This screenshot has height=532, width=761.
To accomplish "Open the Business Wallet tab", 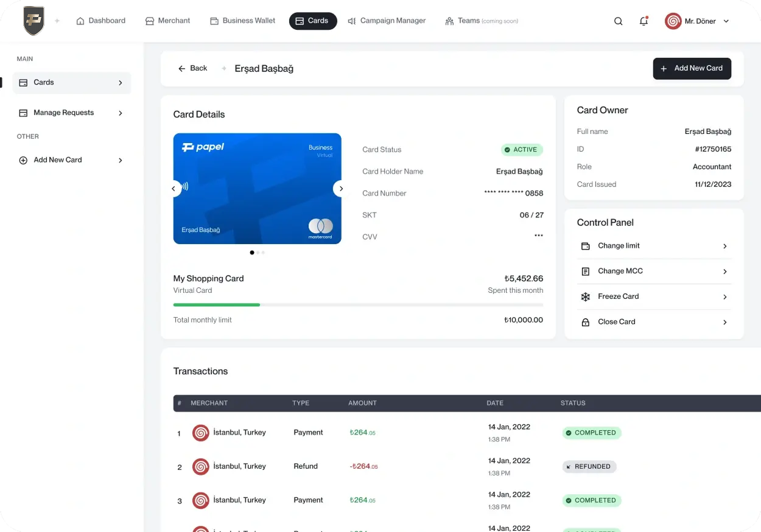I will coord(242,21).
